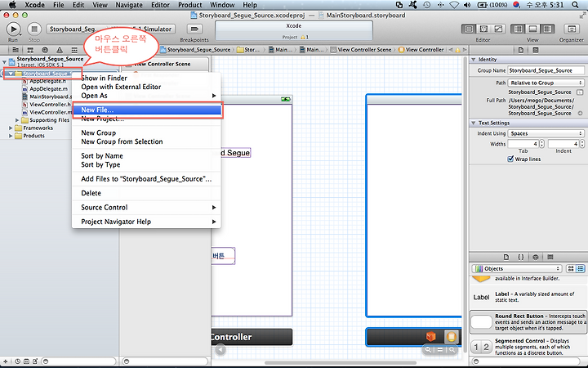Choose New File... from context menu

[146, 110]
